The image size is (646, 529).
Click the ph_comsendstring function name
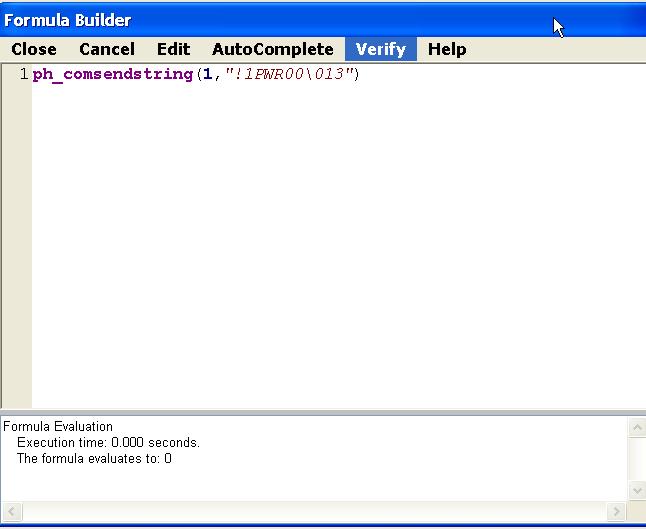113,75
